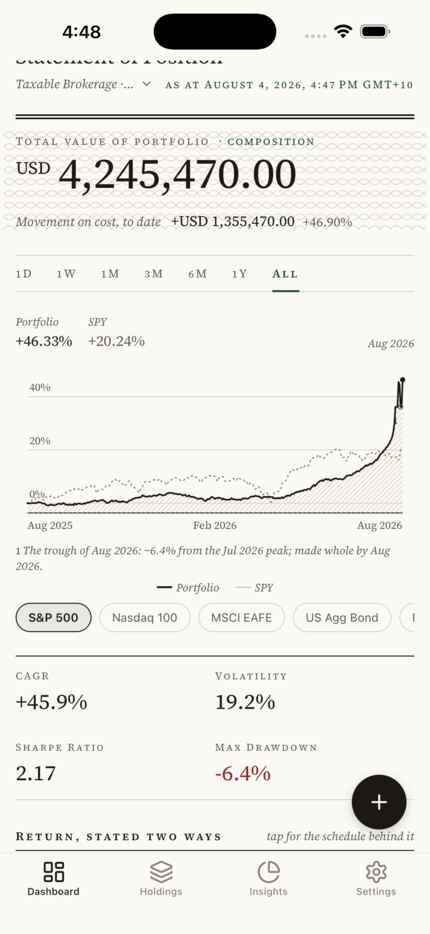The image size is (430, 934).
Task: Open the Dashboard tab icon
Action: coord(54,871)
